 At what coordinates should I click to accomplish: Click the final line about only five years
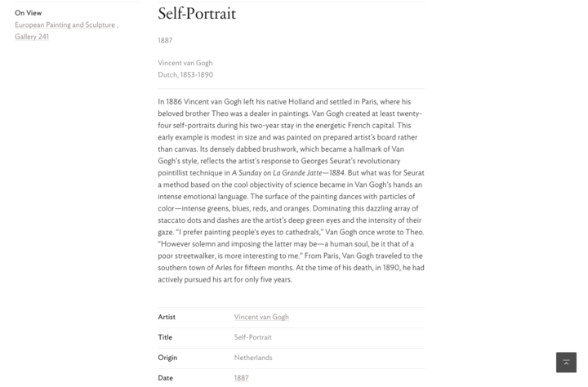225,279
